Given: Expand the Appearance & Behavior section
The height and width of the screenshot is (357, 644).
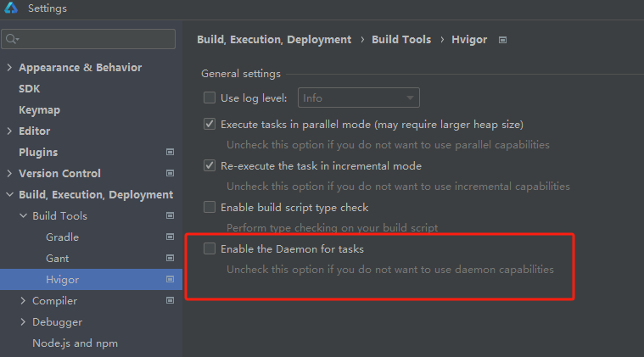Looking at the screenshot, I should click(9, 67).
